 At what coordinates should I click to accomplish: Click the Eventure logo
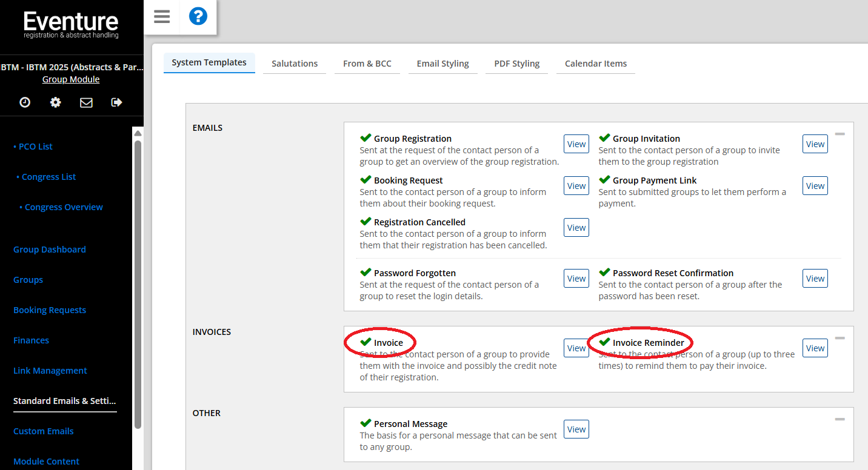(71, 25)
